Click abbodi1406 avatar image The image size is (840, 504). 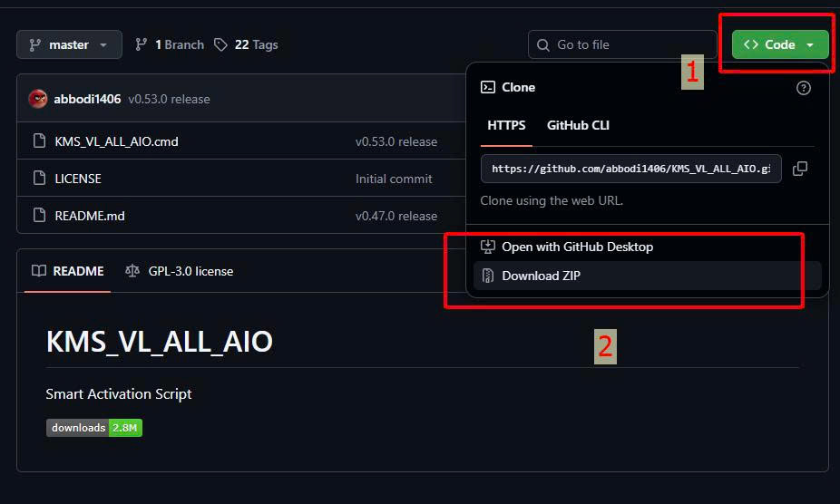coord(38,99)
